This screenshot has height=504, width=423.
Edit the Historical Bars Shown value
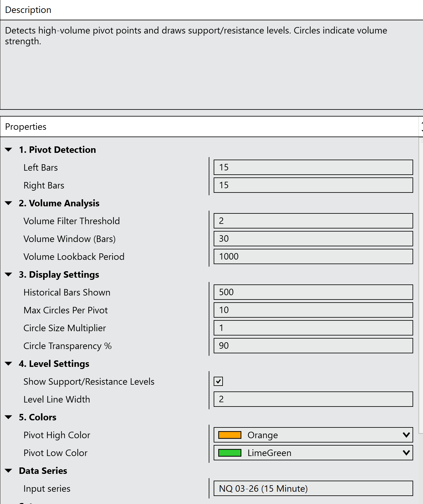tap(313, 292)
